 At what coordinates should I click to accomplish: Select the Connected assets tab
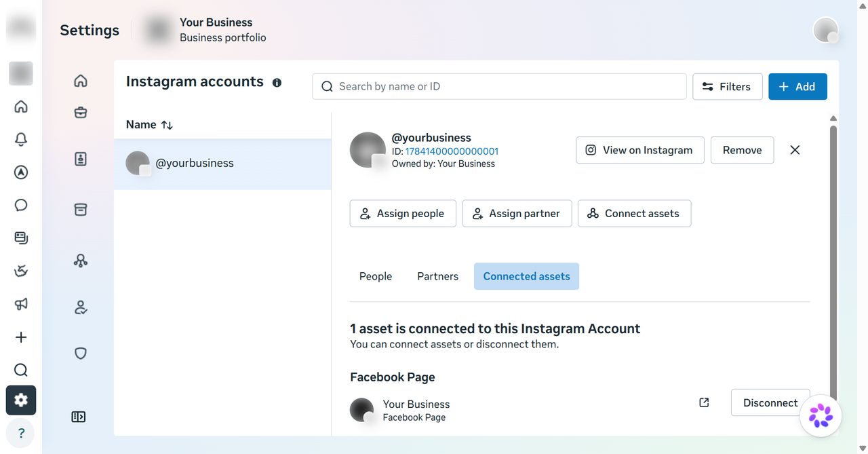click(x=526, y=276)
